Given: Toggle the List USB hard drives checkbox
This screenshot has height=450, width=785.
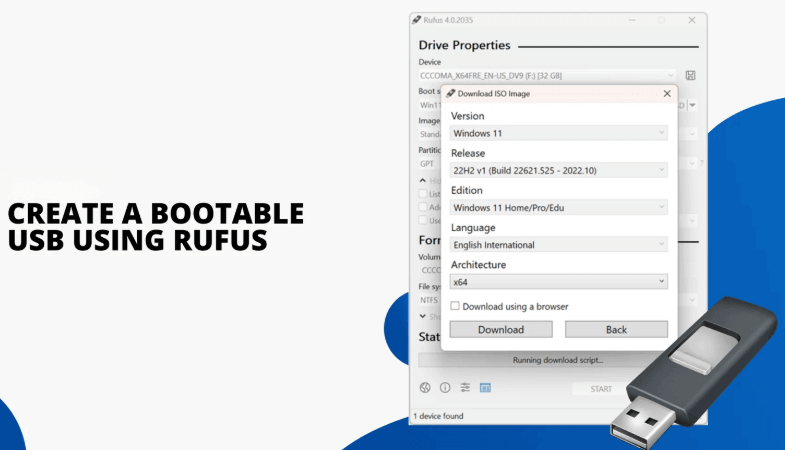Looking at the screenshot, I should click(423, 194).
